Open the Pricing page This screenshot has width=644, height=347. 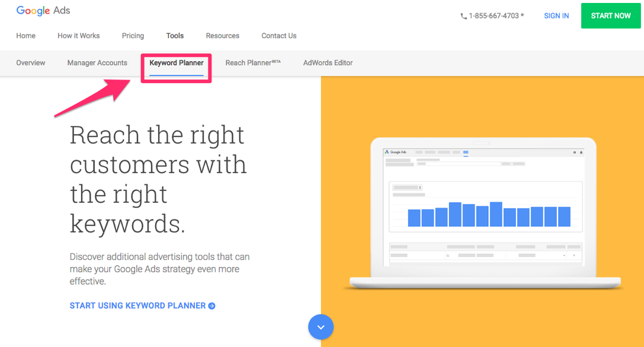[133, 36]
